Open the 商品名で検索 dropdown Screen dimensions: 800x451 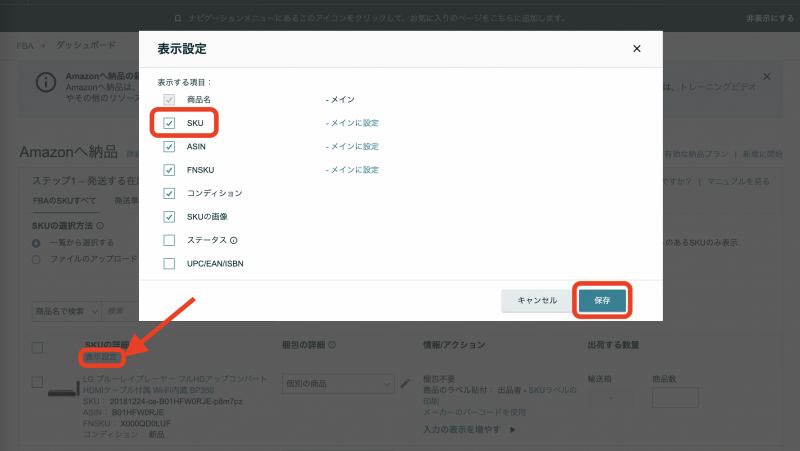click(x=67, y=311)
